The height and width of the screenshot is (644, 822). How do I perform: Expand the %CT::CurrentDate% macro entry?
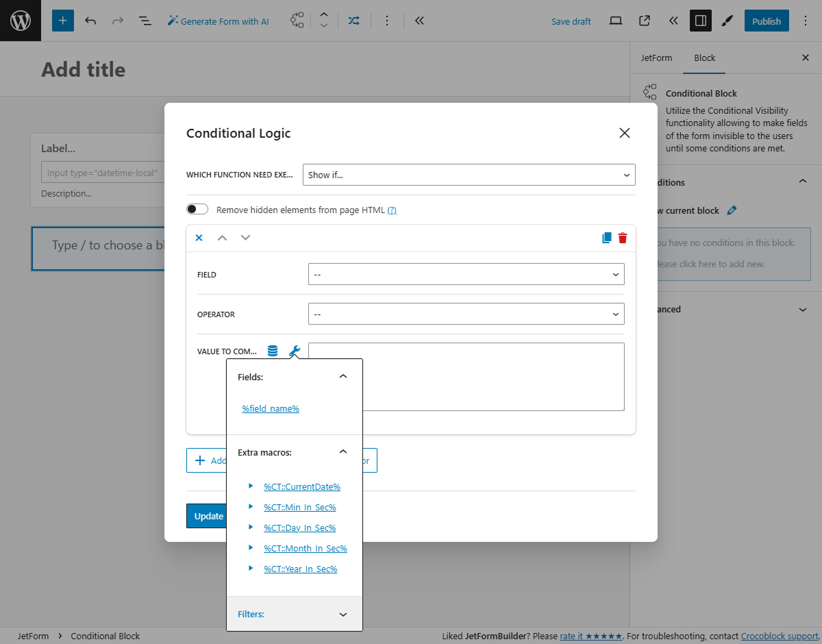251,486
